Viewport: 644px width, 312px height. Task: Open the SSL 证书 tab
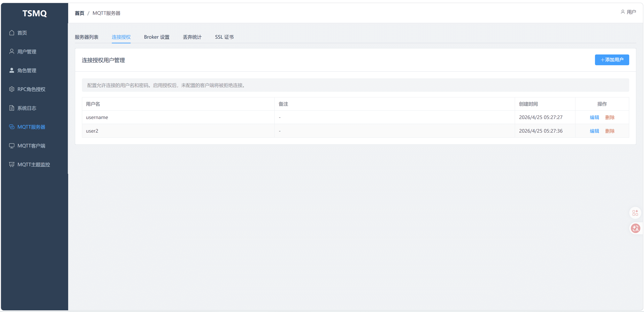tap(224, 37)
